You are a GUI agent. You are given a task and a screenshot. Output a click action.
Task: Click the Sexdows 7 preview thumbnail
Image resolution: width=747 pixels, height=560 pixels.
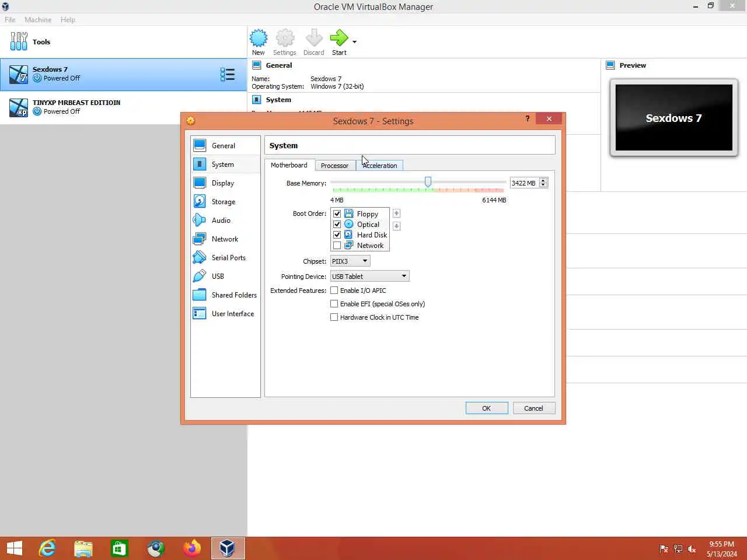[674, 118]
